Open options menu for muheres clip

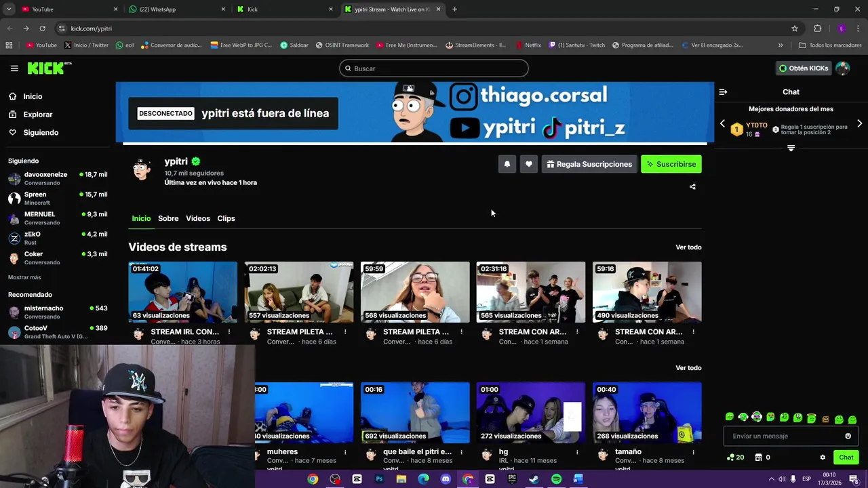(x=345, y=452)
